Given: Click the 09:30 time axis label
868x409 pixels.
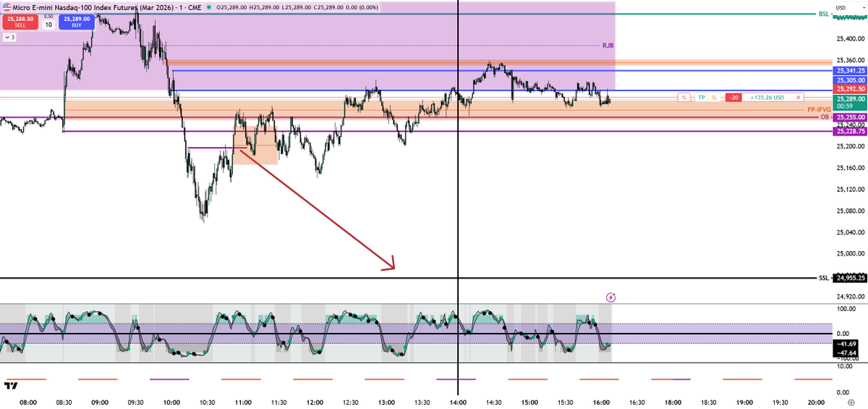Looking at the screenshot, I should pos(136,401).
